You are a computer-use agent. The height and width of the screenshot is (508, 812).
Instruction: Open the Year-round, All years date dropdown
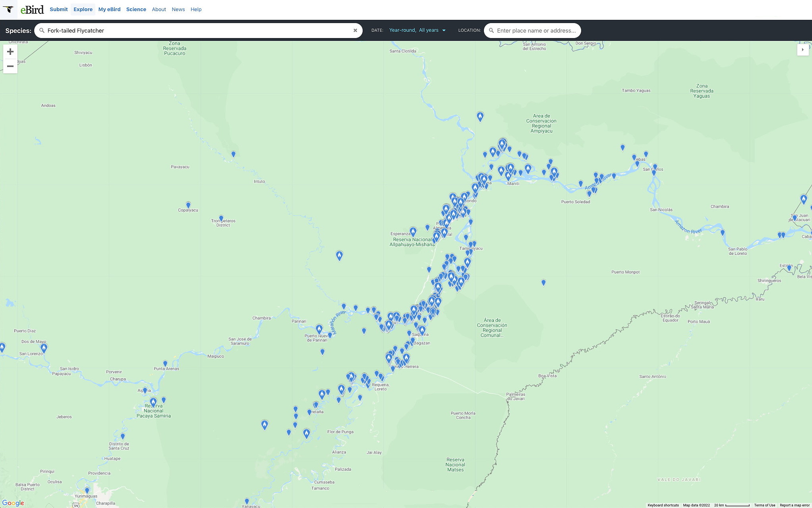[414, 30]
